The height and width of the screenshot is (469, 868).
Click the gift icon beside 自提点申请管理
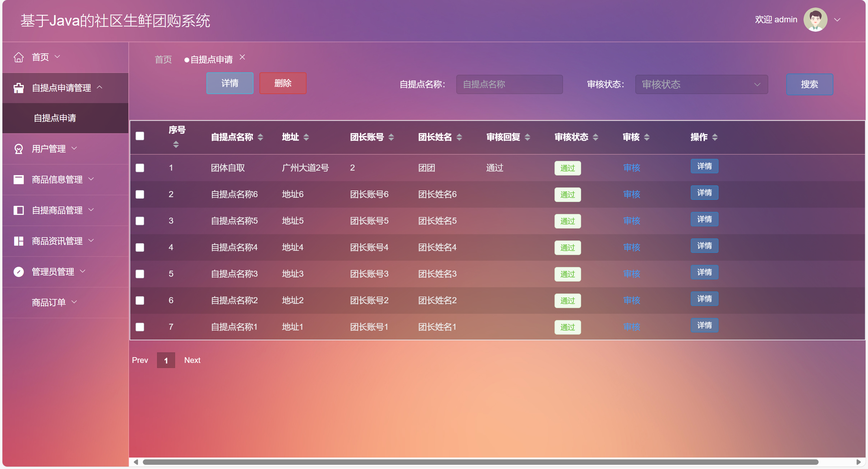coord(18,88)
